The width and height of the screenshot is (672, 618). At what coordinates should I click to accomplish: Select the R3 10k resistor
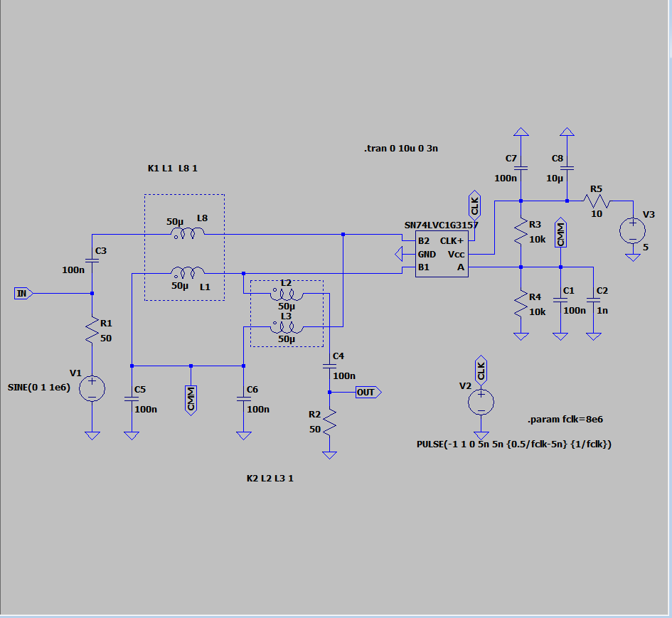[x=521, y=233]
